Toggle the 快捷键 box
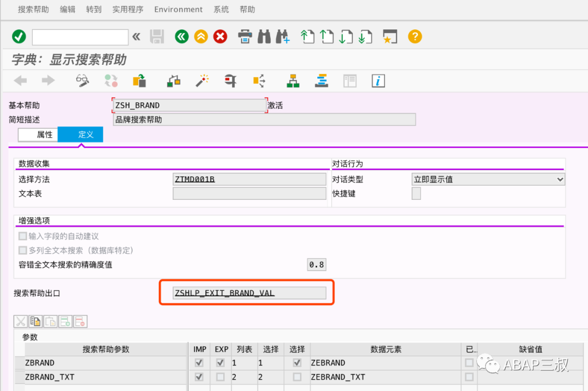 (416, 194)
